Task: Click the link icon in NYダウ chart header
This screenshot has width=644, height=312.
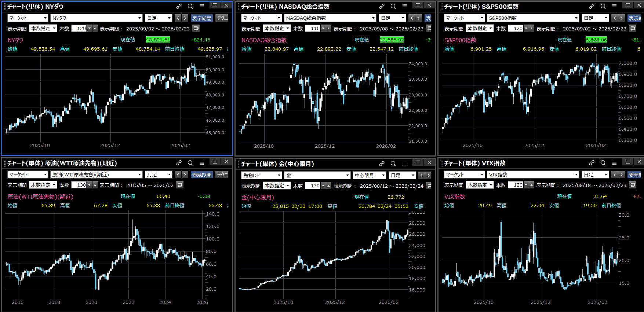Action: (179, 6)
